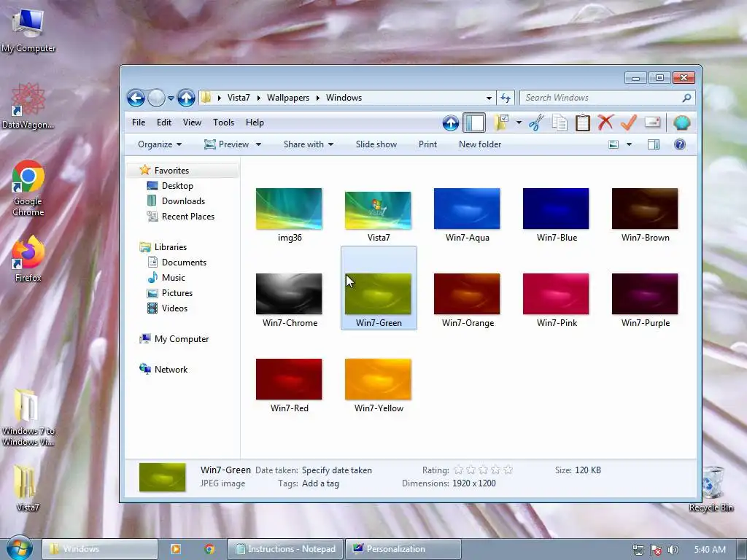The width and height of the screenshot is (747, 560).
Task: Switch to the Instructions - Notepad taskbar button
Action: pyautogui.click(x=286, y=549)
